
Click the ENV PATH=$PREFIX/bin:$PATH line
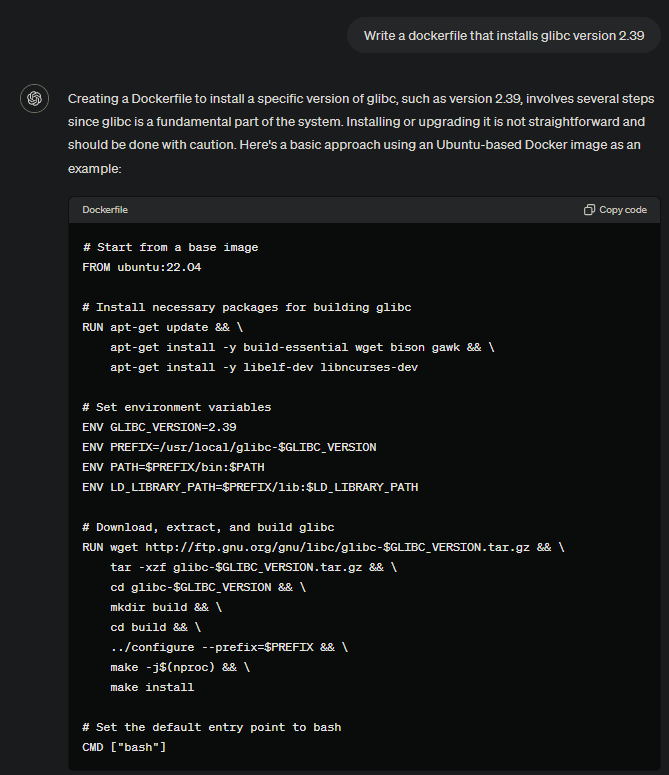pos(173,467)
